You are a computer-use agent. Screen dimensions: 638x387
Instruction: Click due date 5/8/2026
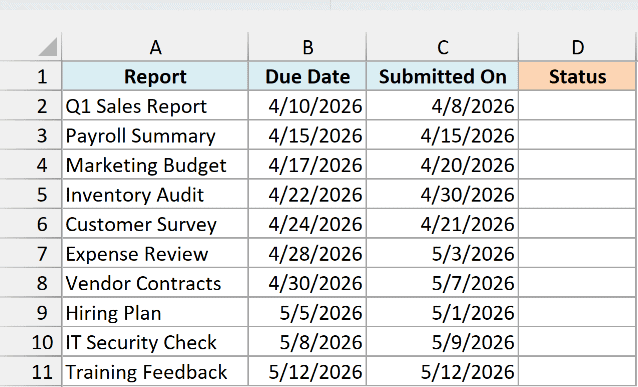coord(308,342)
